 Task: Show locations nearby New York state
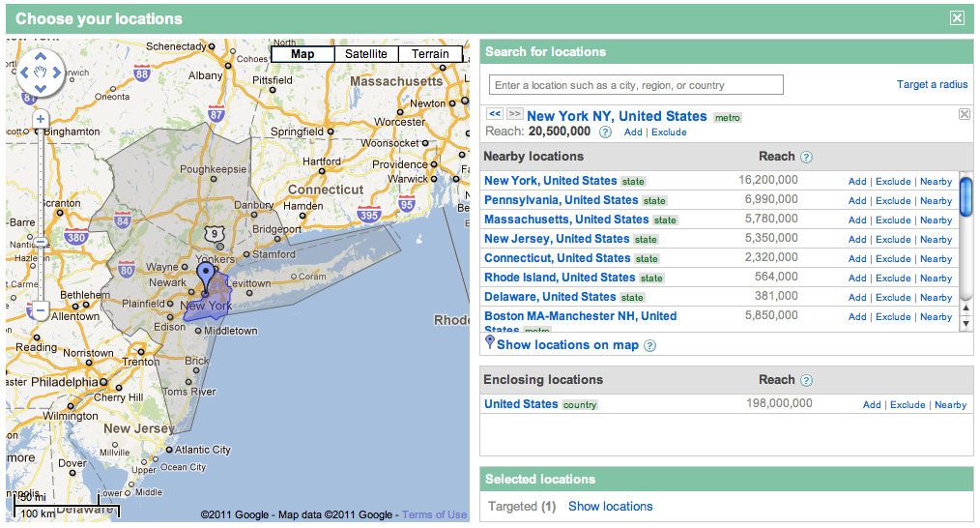pyautogui.click(x=936, y=182)
